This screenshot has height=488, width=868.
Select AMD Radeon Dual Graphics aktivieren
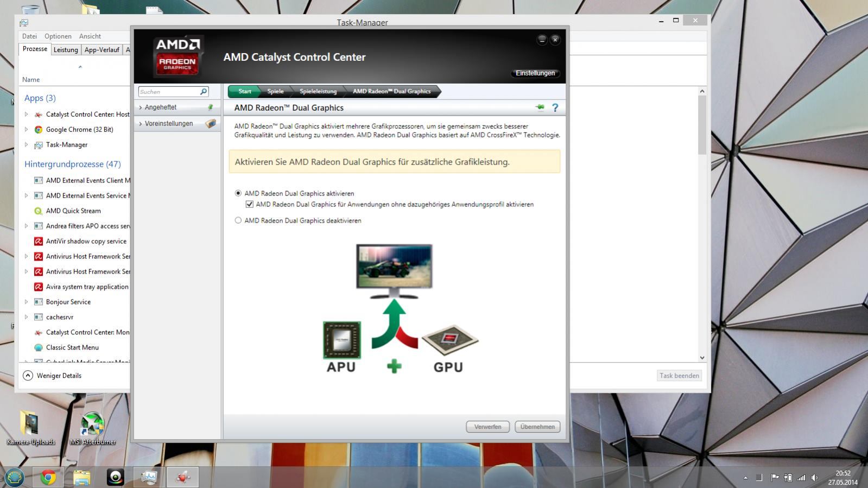(238, 193)
